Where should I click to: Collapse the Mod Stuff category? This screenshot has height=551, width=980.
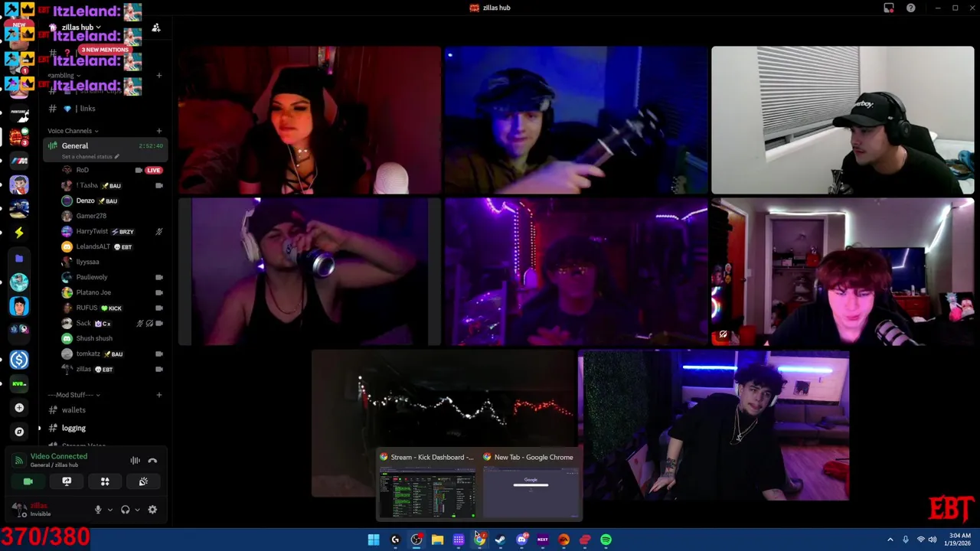pos(73,395)
